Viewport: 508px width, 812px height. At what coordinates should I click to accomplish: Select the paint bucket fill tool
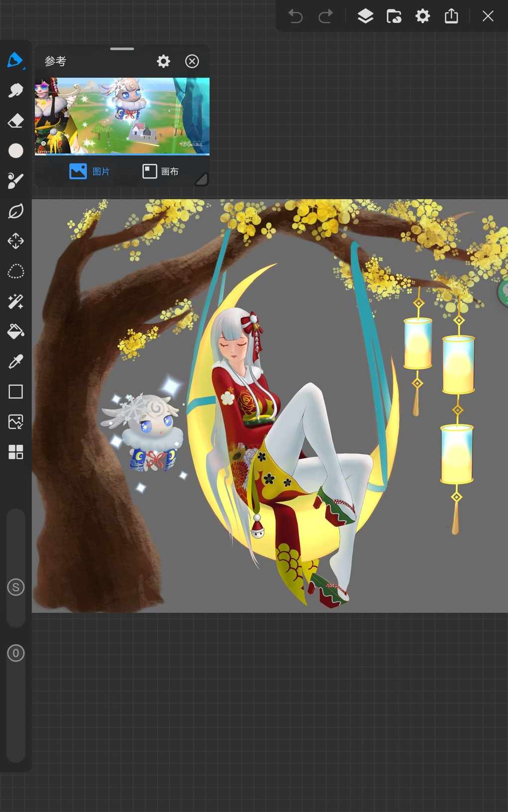[x=15, y=331]
